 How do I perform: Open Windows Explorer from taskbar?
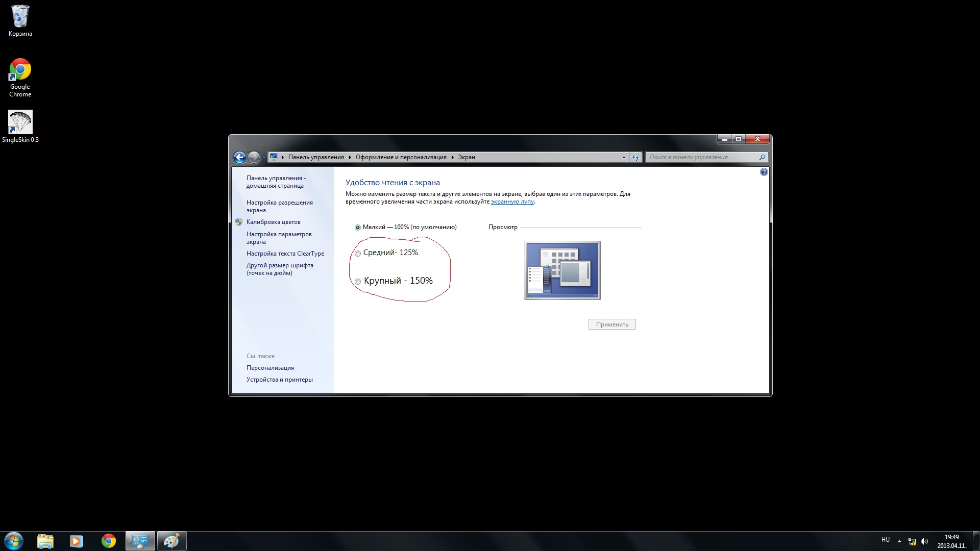pos(45,541)
